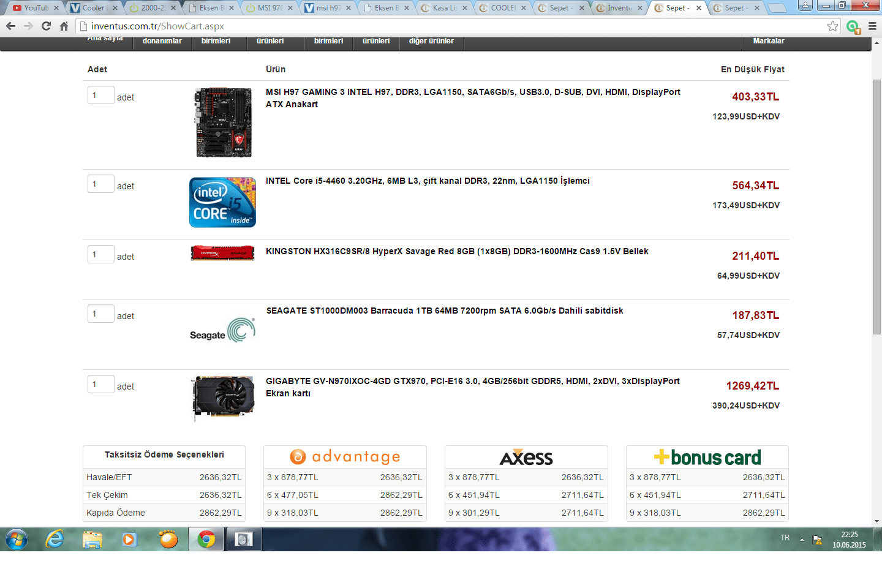Click the '1269,42TL' price

(x=753, y=386)
